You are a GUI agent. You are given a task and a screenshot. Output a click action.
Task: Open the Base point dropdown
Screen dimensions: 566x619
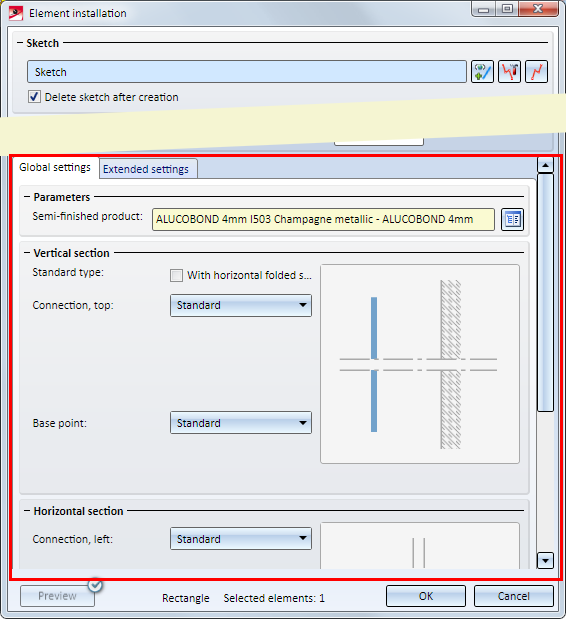[241, 423]
